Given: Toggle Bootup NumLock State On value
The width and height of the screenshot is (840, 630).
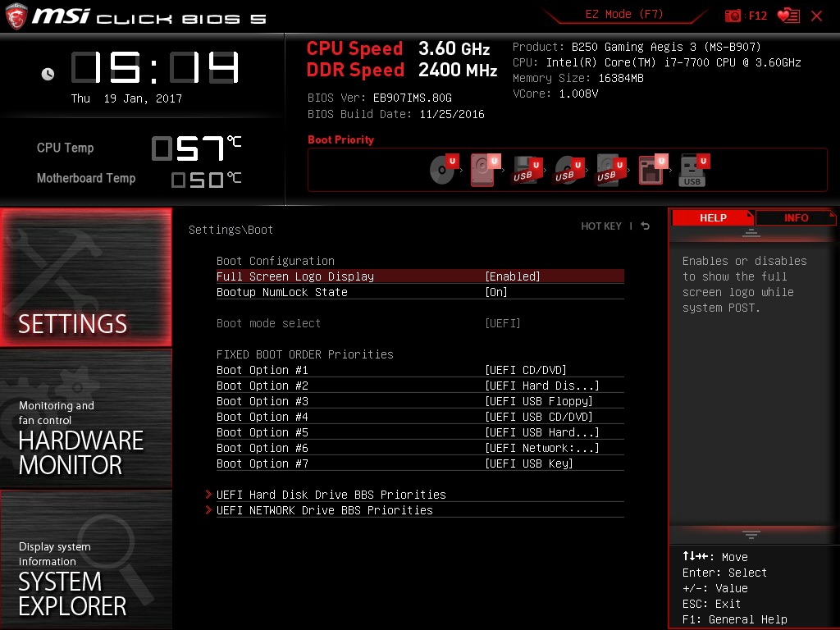Looking at the screenshot, I should (x=496, y=292).
